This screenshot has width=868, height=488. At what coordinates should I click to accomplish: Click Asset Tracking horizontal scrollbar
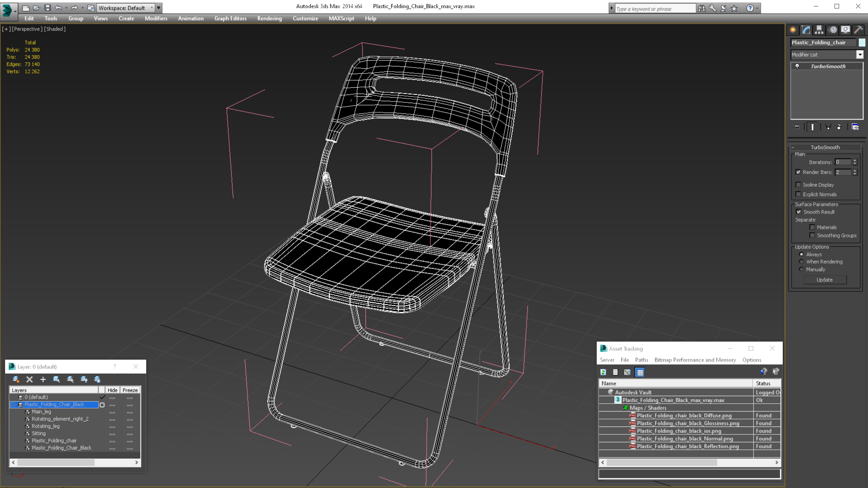tap(689, 462)
